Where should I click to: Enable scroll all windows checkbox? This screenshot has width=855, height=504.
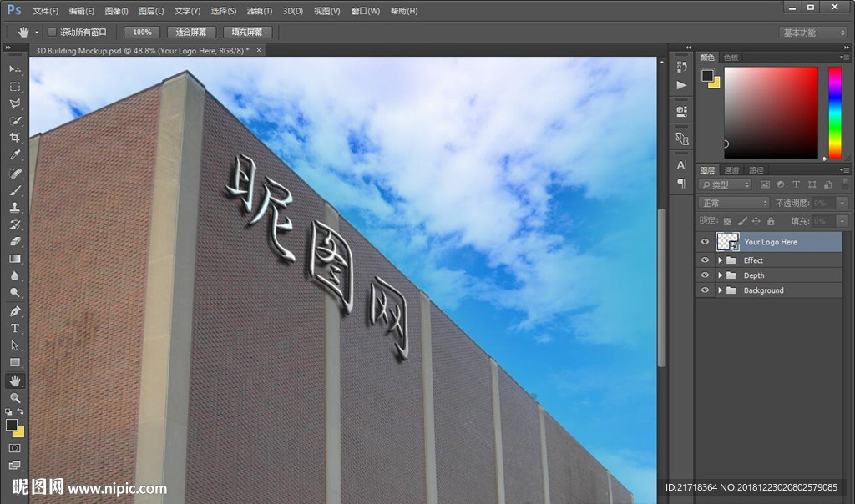click(x=52, y=33)
